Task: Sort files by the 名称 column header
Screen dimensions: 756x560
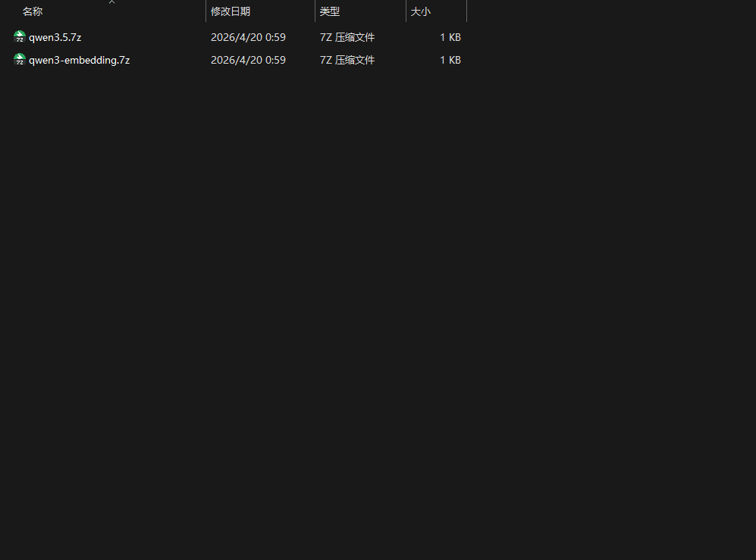Action: pos(33,11)
